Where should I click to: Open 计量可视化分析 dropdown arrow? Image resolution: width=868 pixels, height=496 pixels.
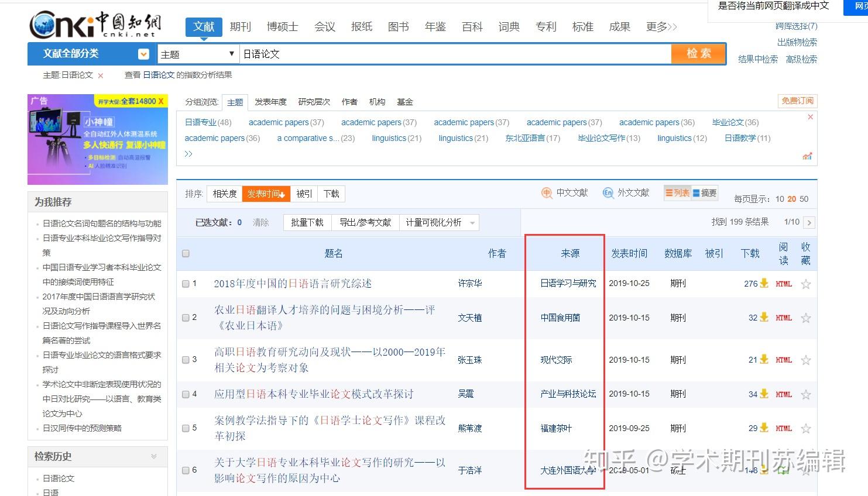click(x=472, y=223)
